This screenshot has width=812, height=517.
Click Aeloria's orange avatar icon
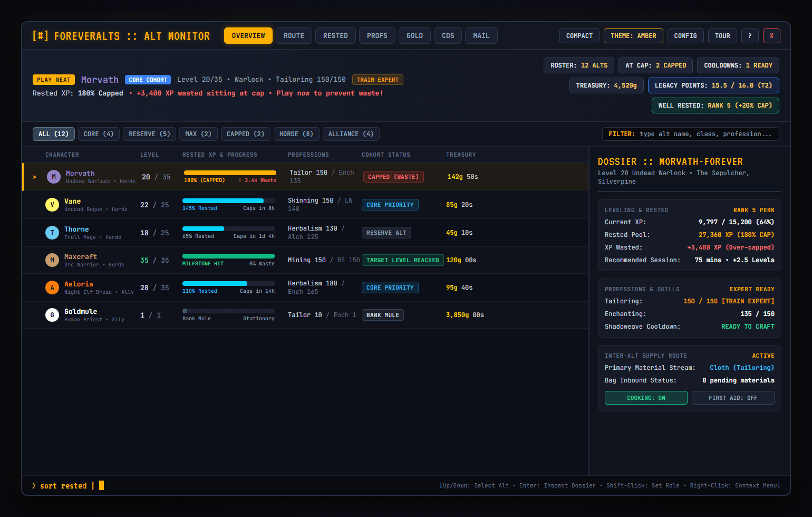click(52, 288)
